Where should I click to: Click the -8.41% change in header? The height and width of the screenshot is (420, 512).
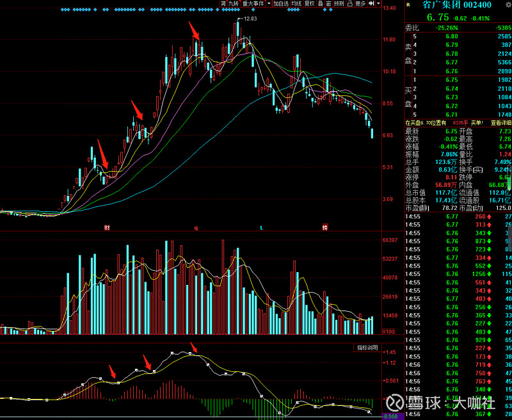coord(480,19)
